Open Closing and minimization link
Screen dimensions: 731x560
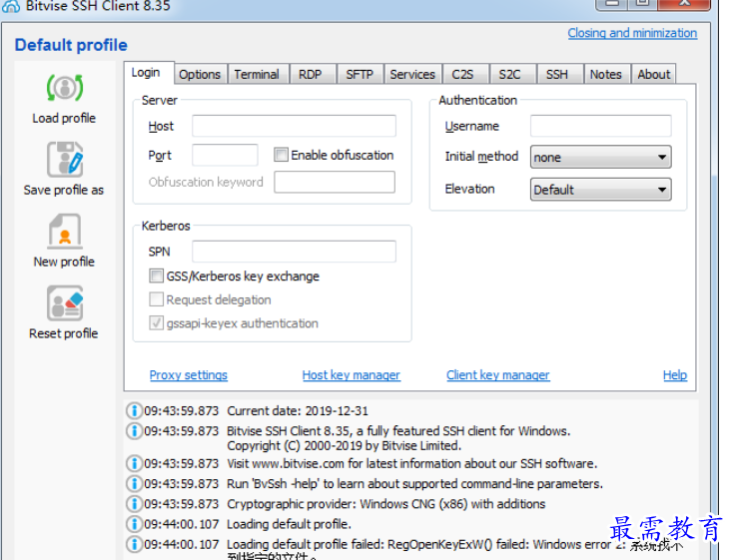tap(632, 33)
